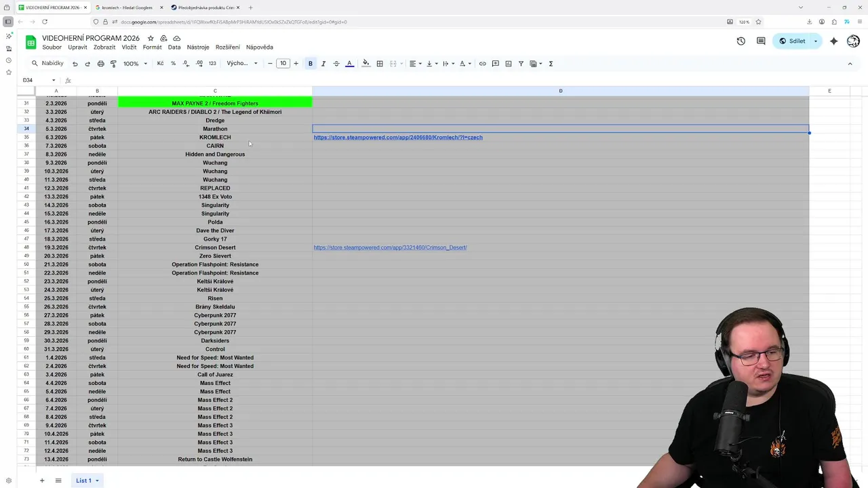This screenshot has width=868, height=488.
Task: Star the VIDEOHERNÍ PROGRAM 2026 document
Action: [x=151, y=39]
